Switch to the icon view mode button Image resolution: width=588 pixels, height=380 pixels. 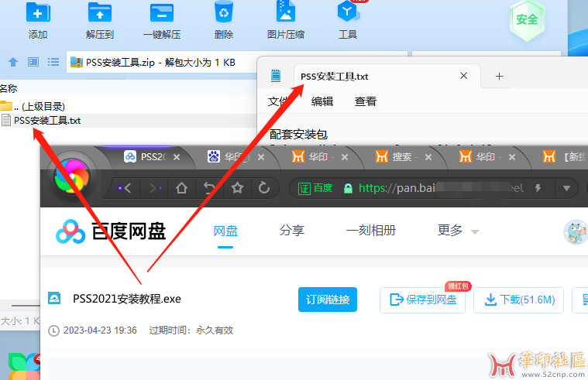(33, 62)
